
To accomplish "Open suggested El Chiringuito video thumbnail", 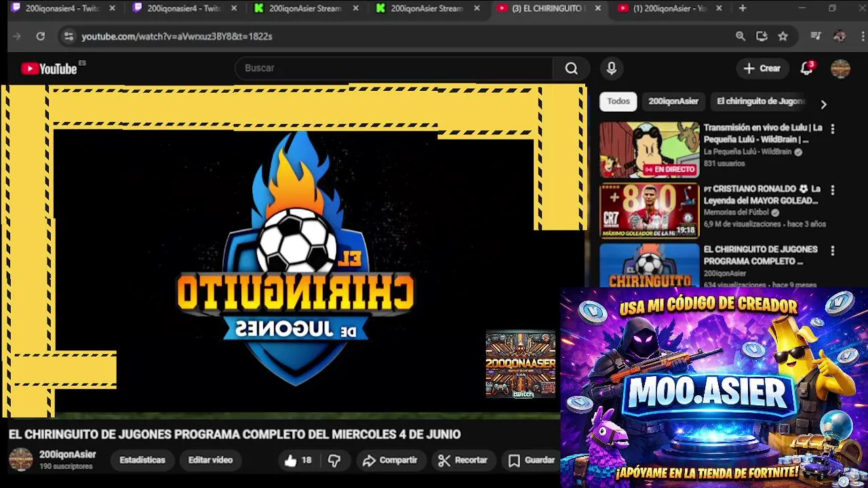I will [649, 265].
